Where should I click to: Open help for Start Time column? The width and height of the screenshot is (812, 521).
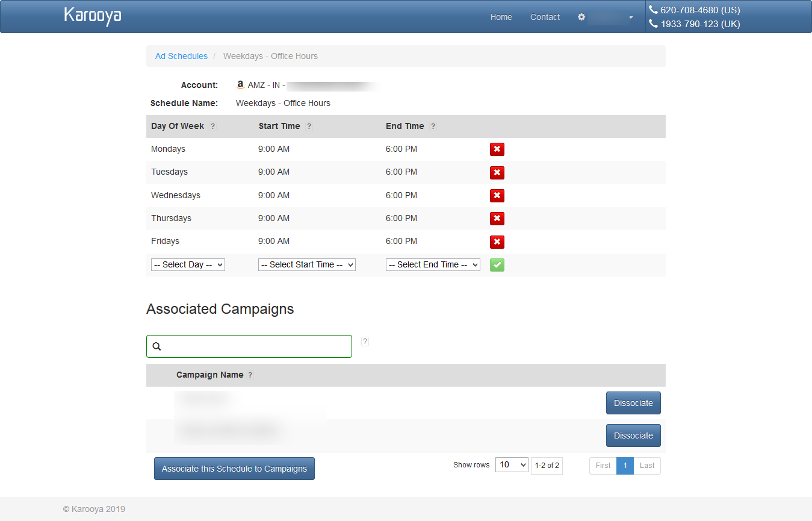pos(309,126)
